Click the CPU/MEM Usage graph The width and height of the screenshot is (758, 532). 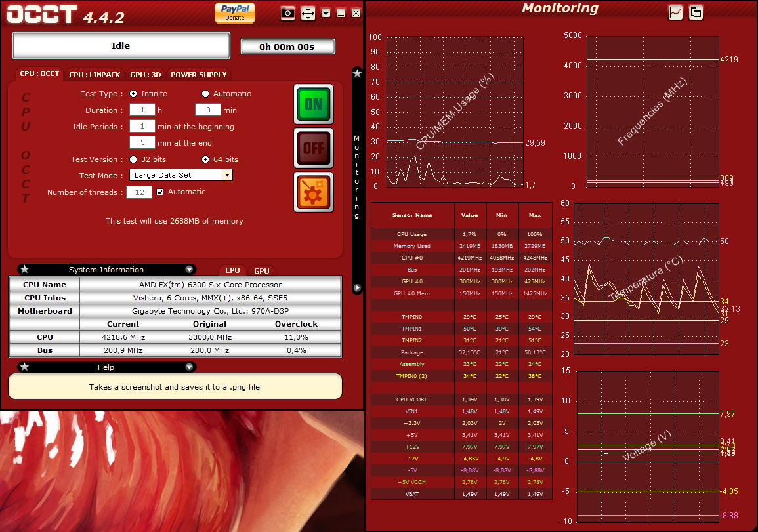(x=455, y=112)
